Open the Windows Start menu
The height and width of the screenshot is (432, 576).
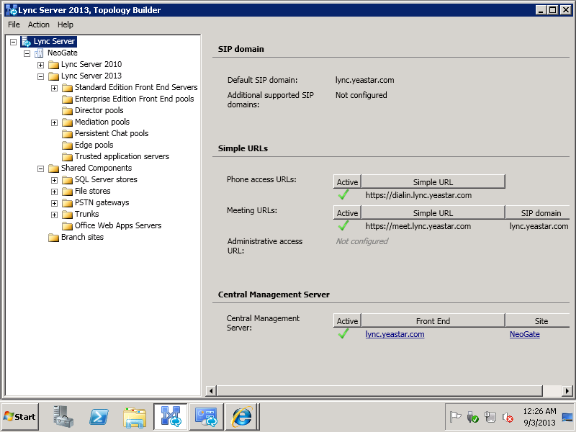[x=20, y=417]
